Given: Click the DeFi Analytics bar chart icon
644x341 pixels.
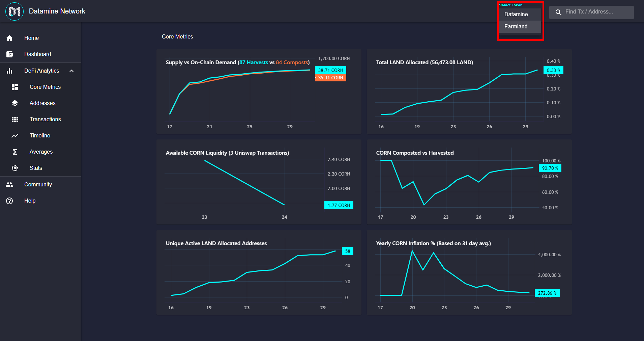Looking at the screenshot, I should click(x=9, y=71).
